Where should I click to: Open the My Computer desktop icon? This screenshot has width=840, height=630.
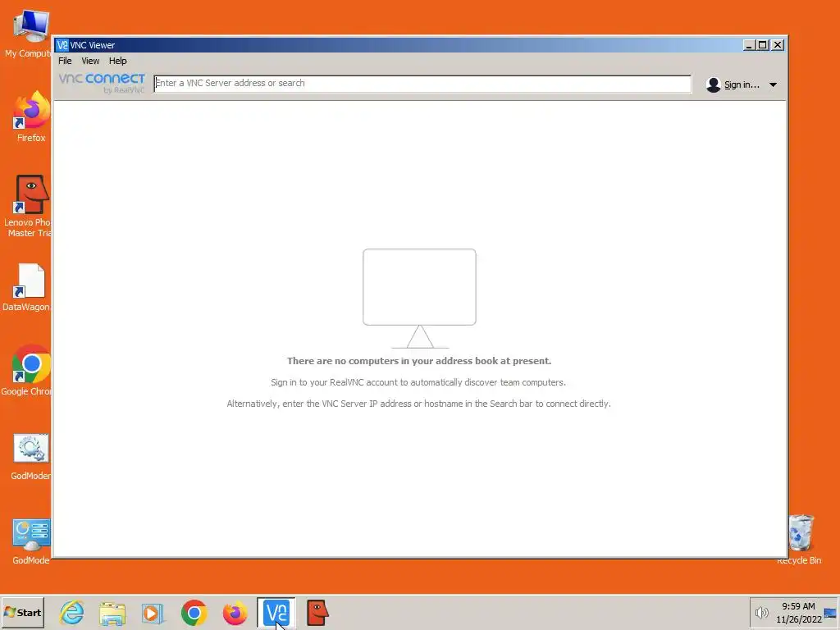(30, 33)
